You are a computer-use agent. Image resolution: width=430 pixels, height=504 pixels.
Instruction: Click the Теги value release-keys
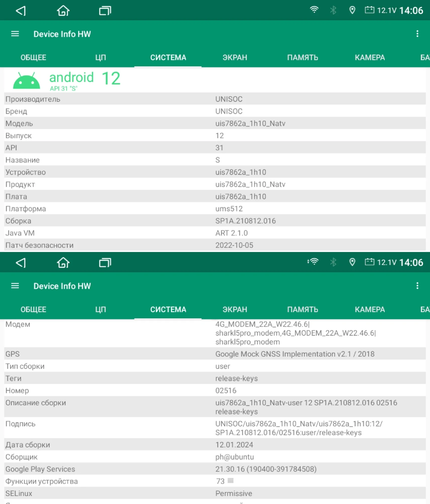tap(236, 378)
